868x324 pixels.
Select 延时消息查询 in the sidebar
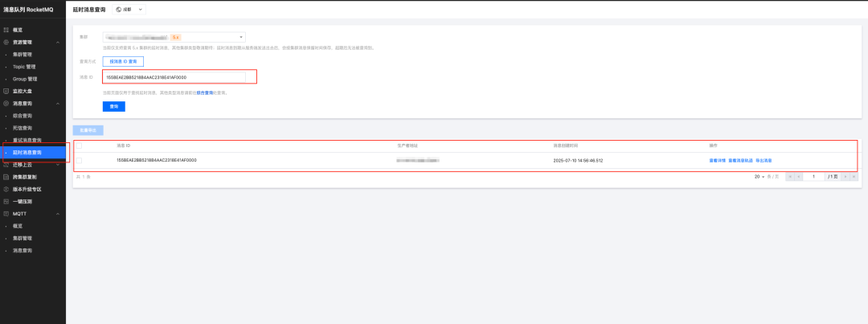click(33, 152)
